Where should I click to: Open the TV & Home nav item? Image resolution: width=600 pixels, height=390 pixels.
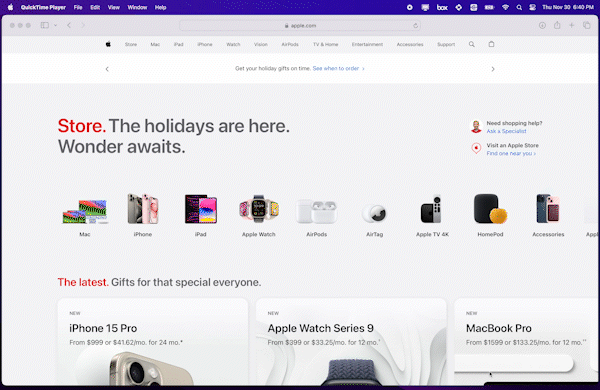coord(326,44)
